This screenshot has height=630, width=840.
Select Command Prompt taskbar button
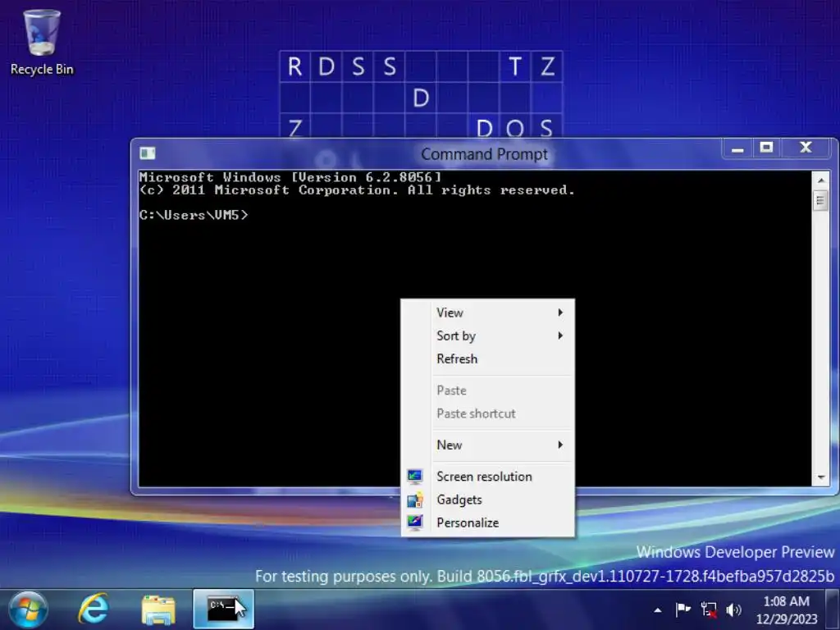223,609
